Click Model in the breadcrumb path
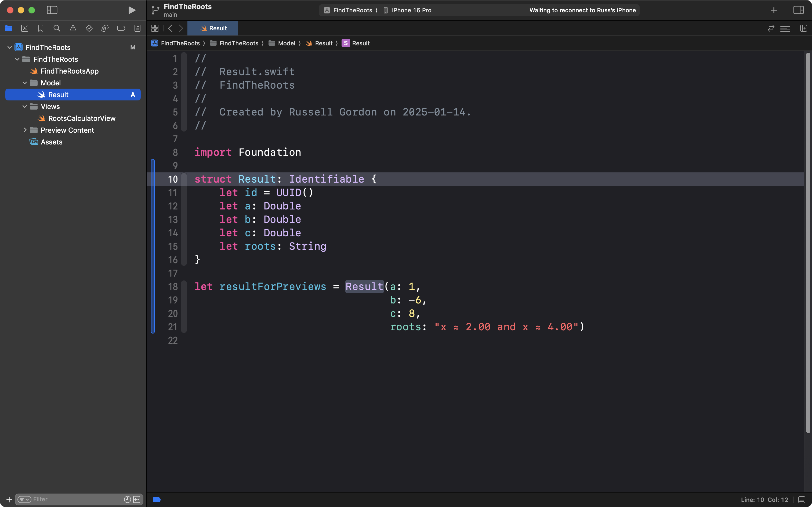The height and width of the screenshot is (507, 812). click(286, 43)
